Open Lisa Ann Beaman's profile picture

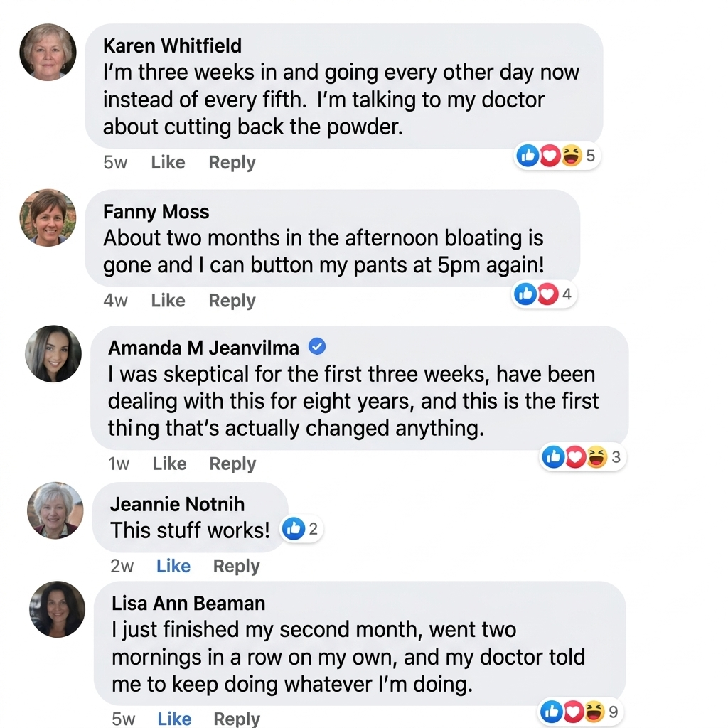pyautogui.click(x=57, y=609)
